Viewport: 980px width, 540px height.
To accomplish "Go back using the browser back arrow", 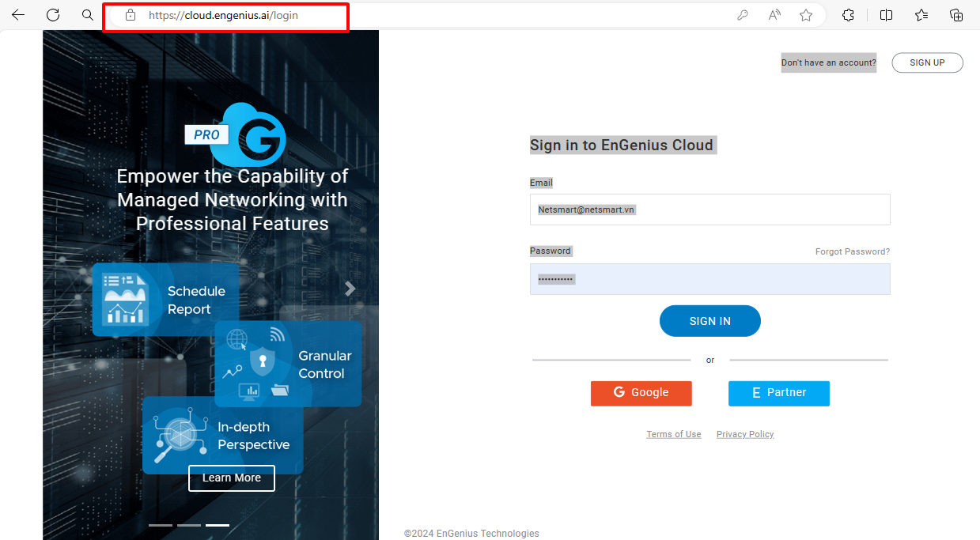I will point(17,15).
